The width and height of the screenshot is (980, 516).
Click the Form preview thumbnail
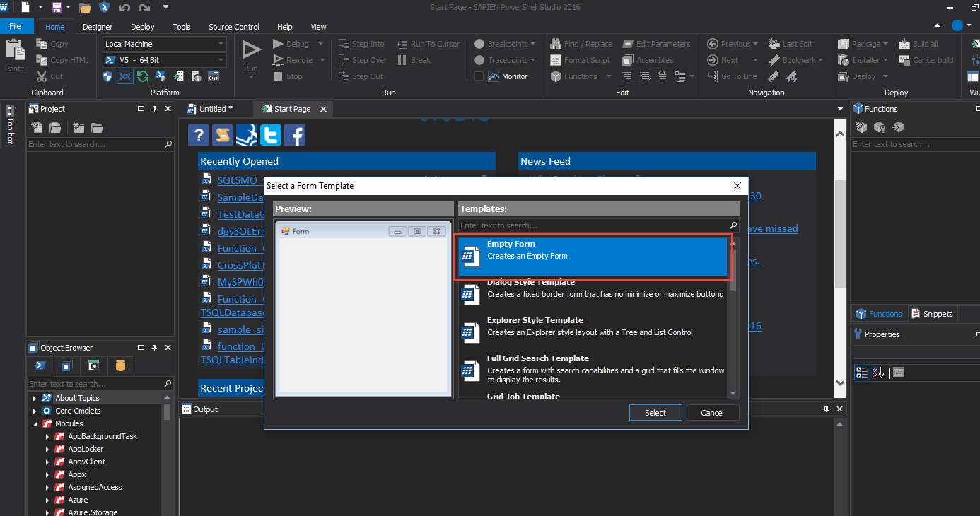coord(363,307)
